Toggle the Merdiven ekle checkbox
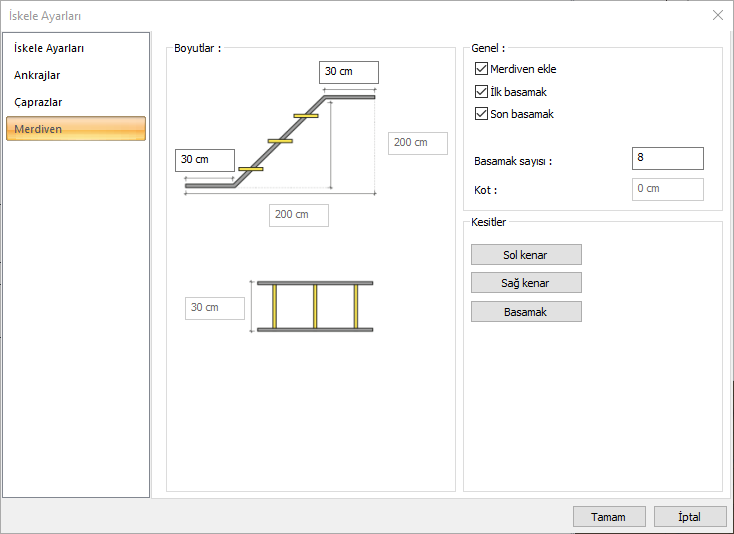 point(481,69)
